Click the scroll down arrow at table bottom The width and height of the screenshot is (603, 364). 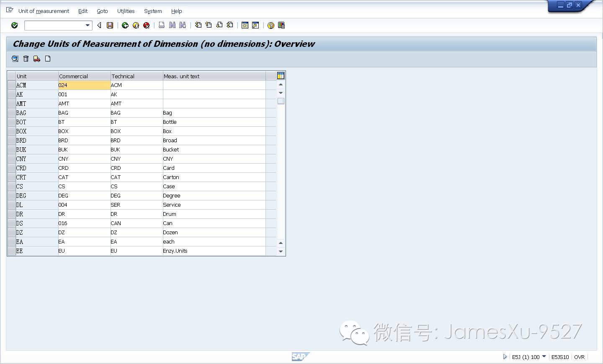281,251
